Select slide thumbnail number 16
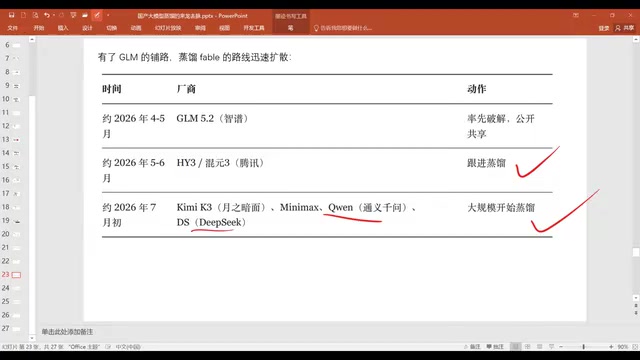 click(16, 180)
